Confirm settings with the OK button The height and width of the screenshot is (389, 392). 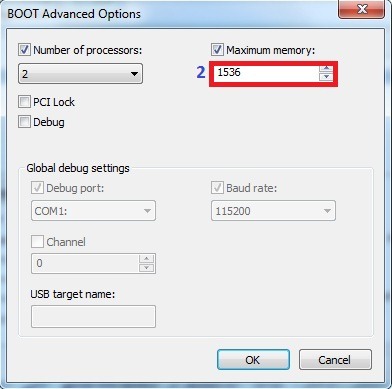click(253, 359)
